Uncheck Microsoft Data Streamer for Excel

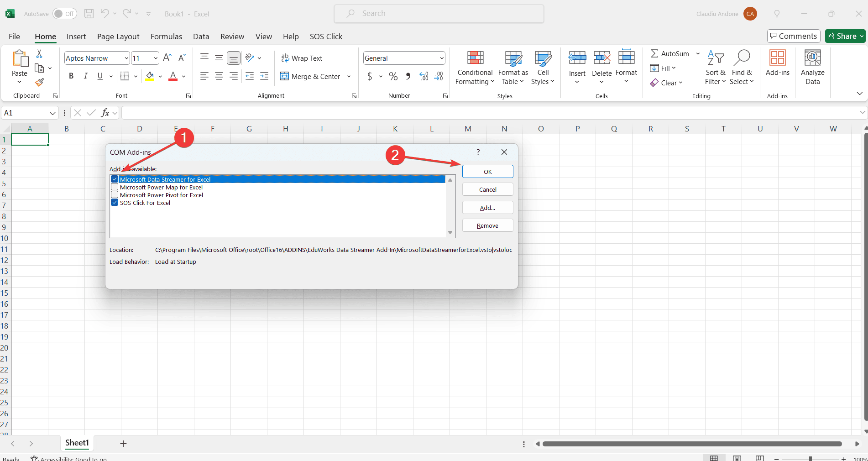[x=115, y=179]
